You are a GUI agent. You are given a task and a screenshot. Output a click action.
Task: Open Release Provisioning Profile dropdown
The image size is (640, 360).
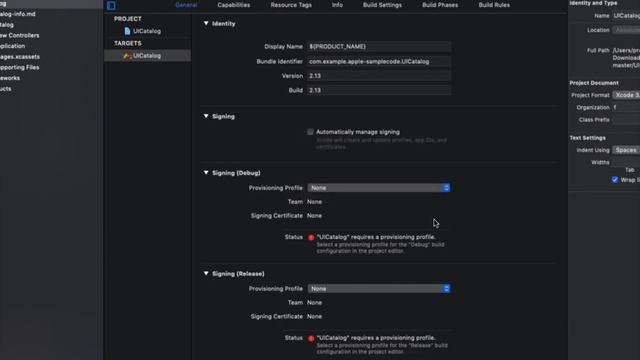[379, 289]
